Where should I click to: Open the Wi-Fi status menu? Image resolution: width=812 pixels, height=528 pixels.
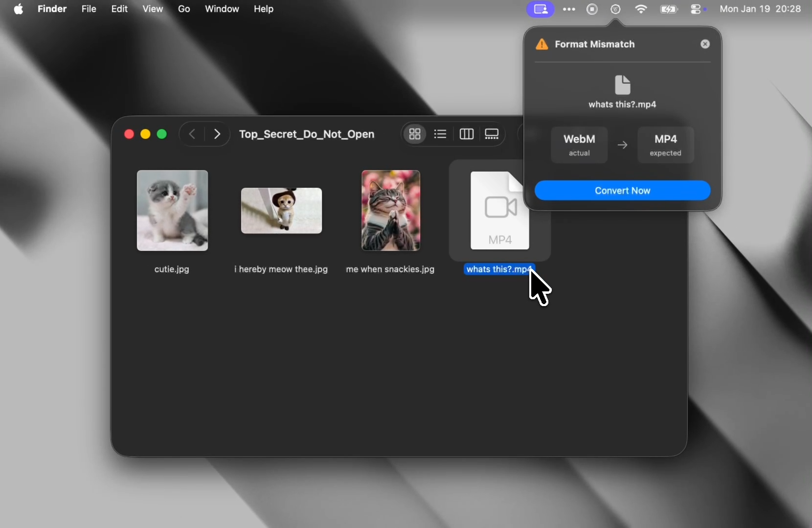(x=641, y=9)
